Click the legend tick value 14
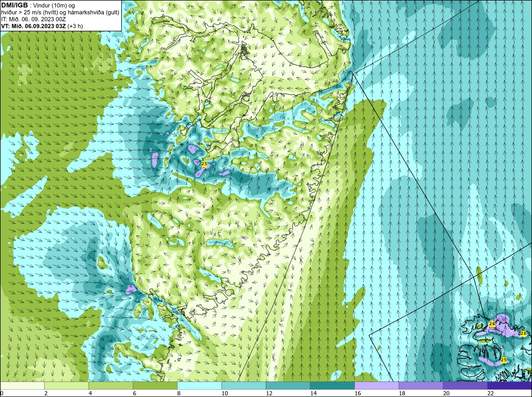Image resolution: width=532 pixels, height=397 pixels. (x=313, y=393)
